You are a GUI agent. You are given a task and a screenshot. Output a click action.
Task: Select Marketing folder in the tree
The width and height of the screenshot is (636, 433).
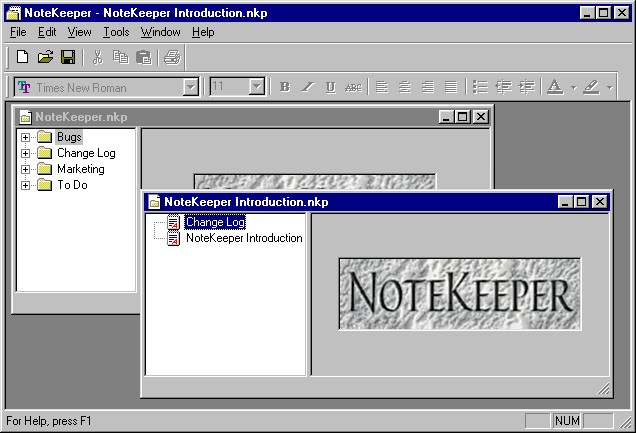click(81, 169)
